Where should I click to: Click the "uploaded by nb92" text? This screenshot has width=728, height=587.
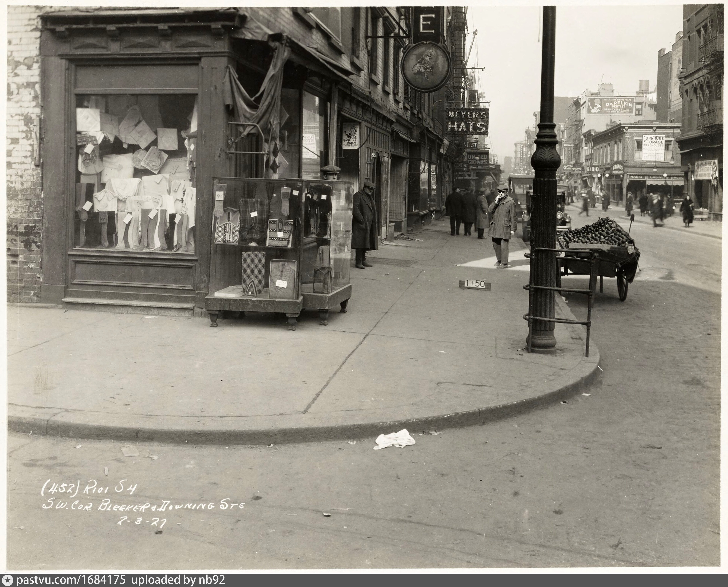(x=178, y=580)
